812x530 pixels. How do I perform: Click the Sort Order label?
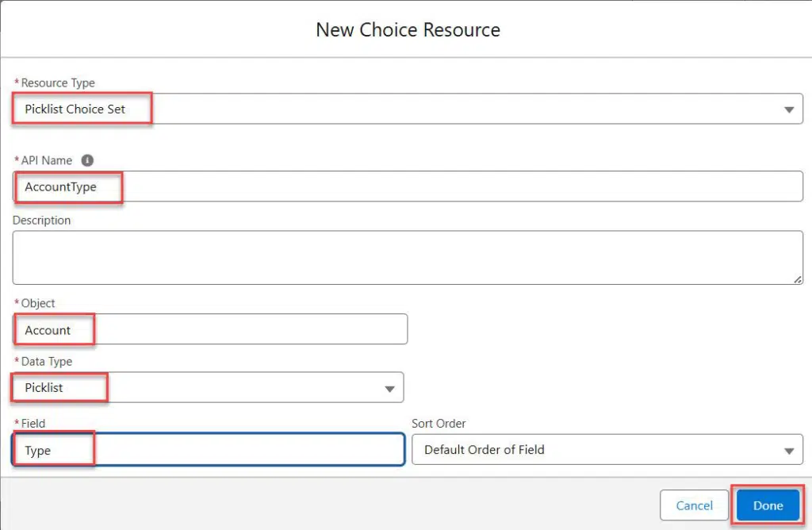pyautogui.click(x=439, y=423)
